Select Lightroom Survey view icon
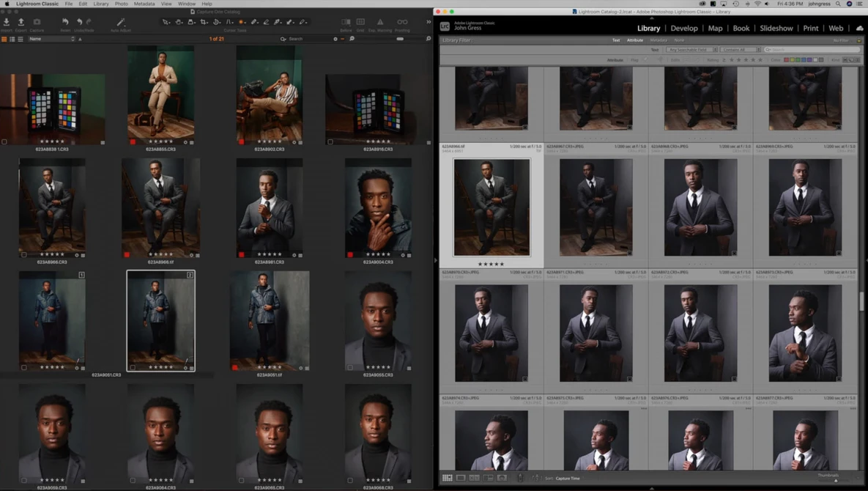Viewport: 868px width, 491px height. click(489, 478)
